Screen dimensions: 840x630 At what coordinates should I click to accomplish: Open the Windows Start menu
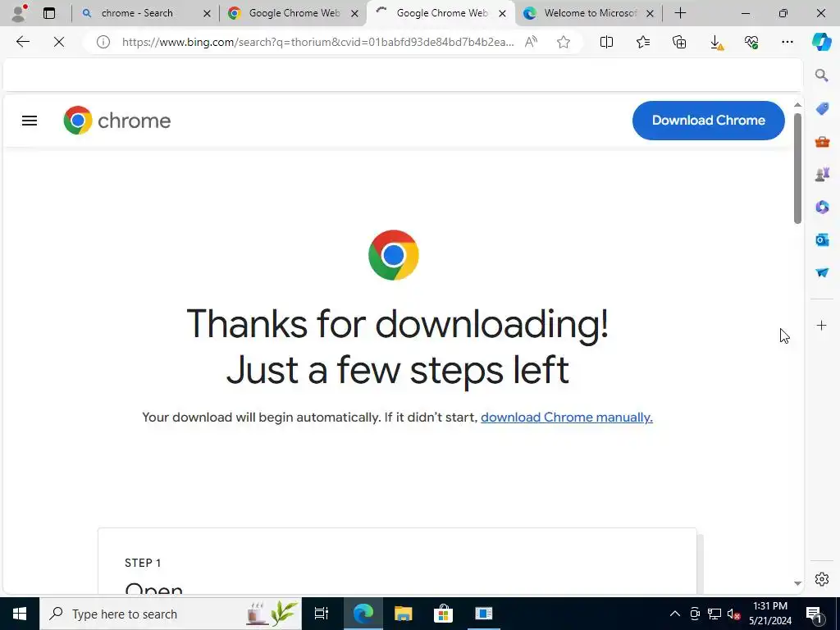(20, 614)
